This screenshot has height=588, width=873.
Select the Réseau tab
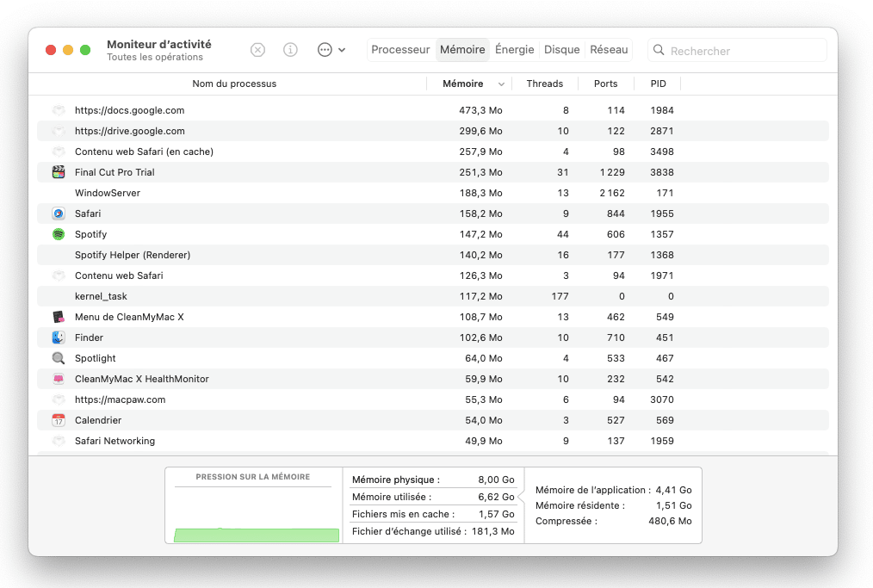609,50
